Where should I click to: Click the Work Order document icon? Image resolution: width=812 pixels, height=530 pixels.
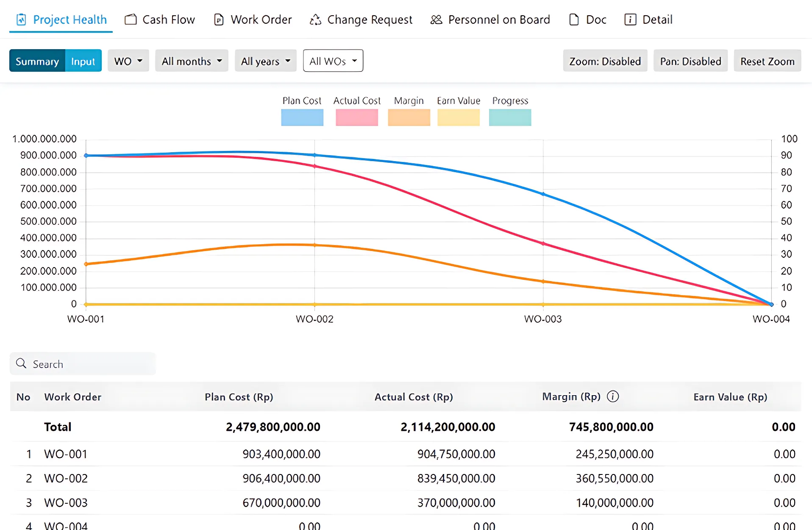(219, 20)
